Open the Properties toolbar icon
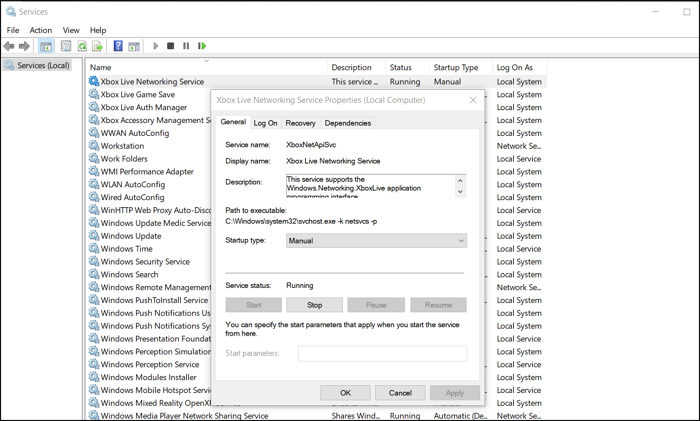The width and height of the screenshot is (700, 421). pos(66,46)
